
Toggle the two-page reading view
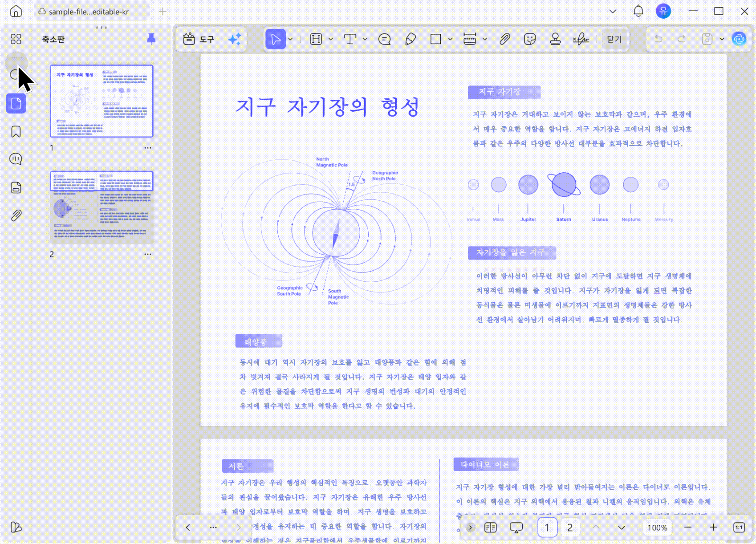click(491, 528)
